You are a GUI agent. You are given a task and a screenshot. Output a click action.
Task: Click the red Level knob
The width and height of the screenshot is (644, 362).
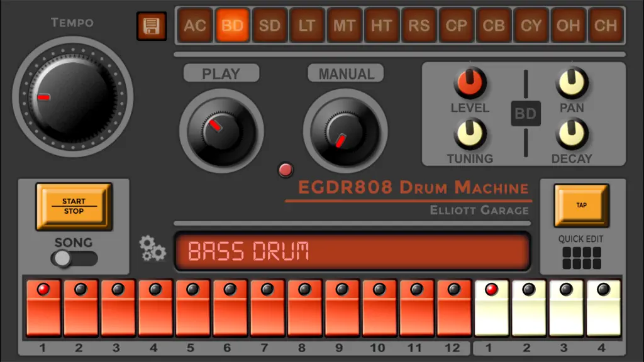[470, 82]
